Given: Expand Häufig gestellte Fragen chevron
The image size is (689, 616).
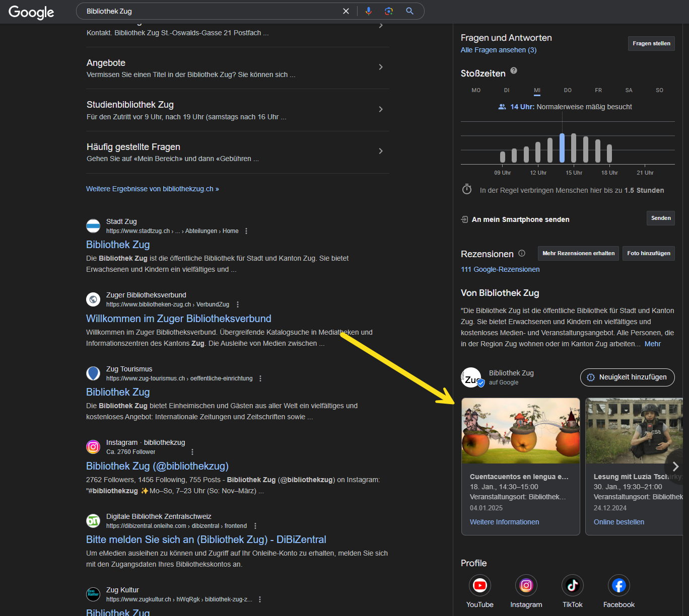Looking at the screenshot, I should pos(381,151).
